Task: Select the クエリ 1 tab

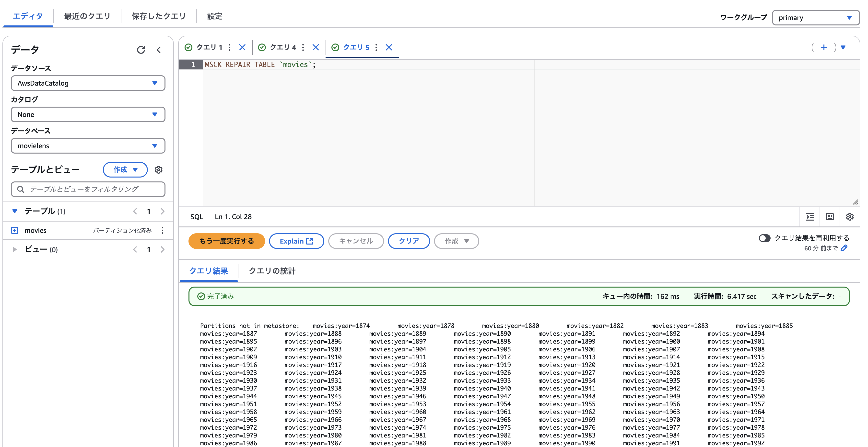Action: click(x=209, y=47)
